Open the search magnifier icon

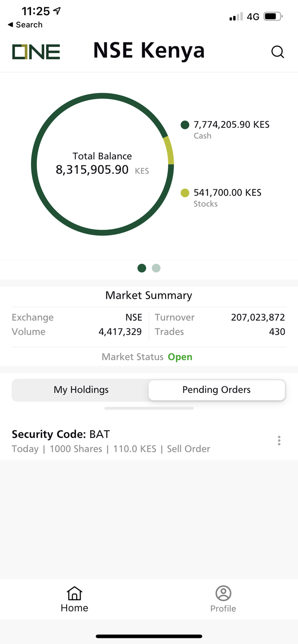click(x=278, y=52)
